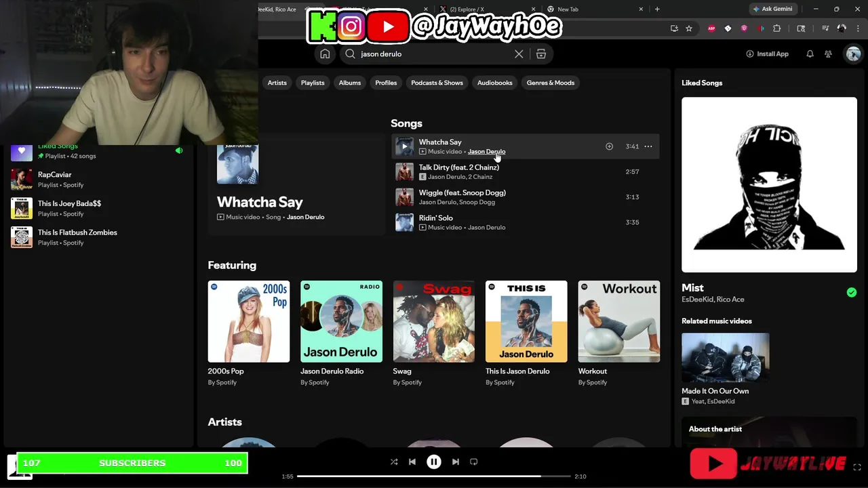This screenshot has height=488, width=868.
Task: Toggle repeat in the player bar
Action: tap(474, 462)
